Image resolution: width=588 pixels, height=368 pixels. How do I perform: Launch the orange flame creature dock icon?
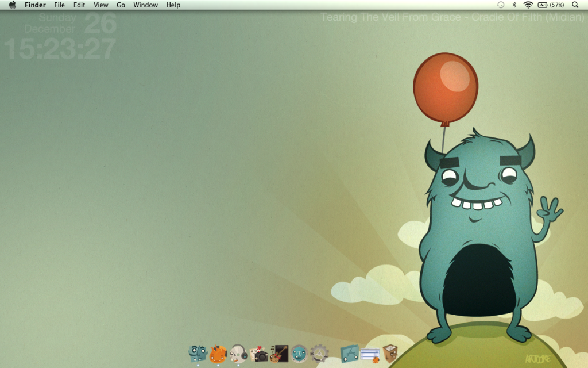[x=218, y=354]
